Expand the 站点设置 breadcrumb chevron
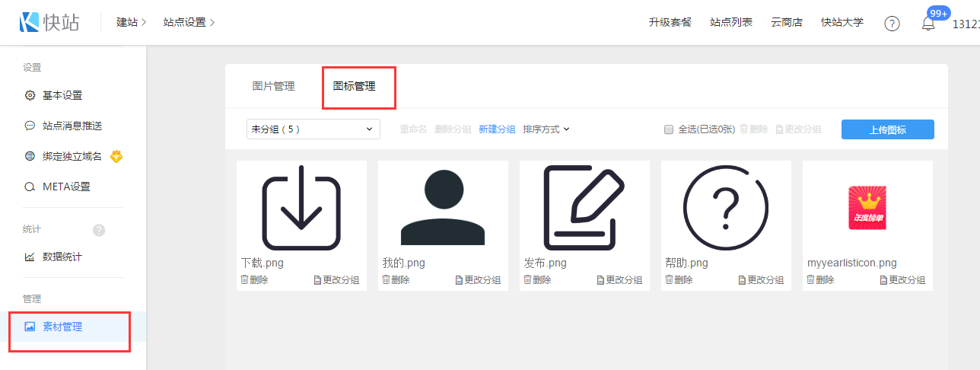This screenshot has height=370, width=980. click(212, 22)
